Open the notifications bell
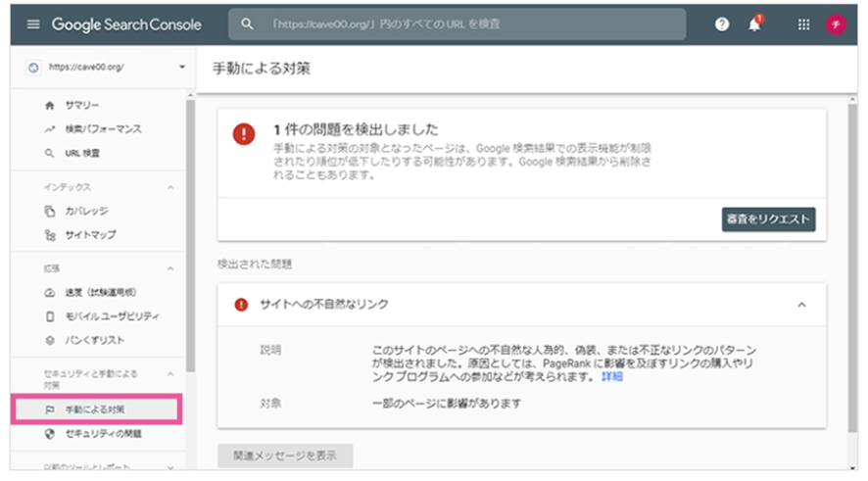 pos(754,24)
